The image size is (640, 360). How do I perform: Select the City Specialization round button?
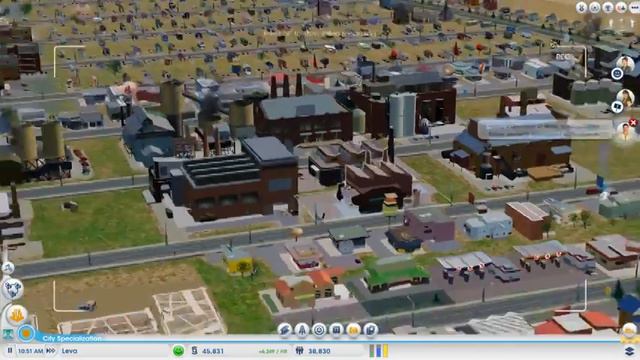point(26,333)
